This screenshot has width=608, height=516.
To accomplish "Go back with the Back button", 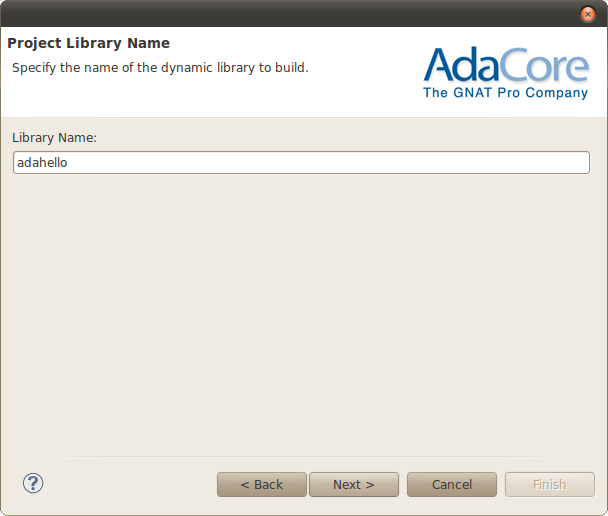I will (x=262, y=485).
